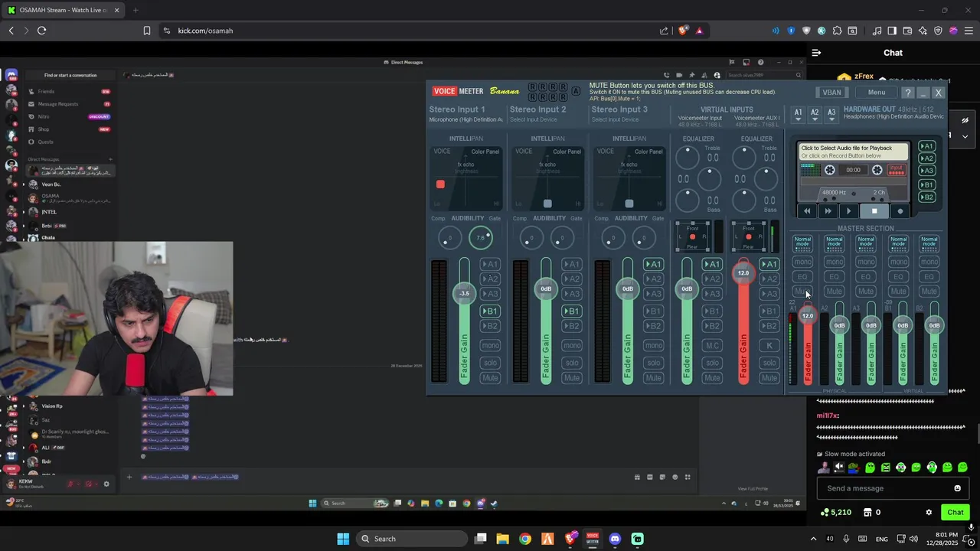Image resolution: width=980 pixels, height=551 pixels.
Task: Open Windows Start menu
Action: click(343, 539)
